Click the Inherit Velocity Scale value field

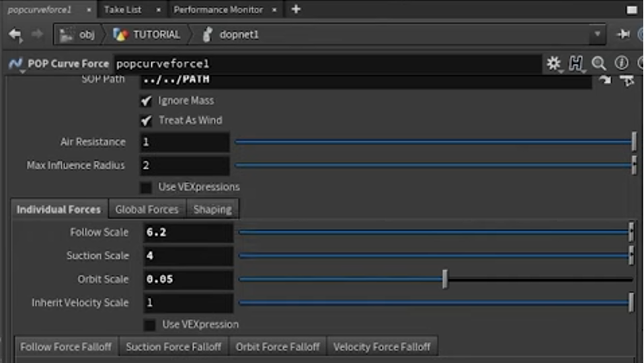point(188,303)
